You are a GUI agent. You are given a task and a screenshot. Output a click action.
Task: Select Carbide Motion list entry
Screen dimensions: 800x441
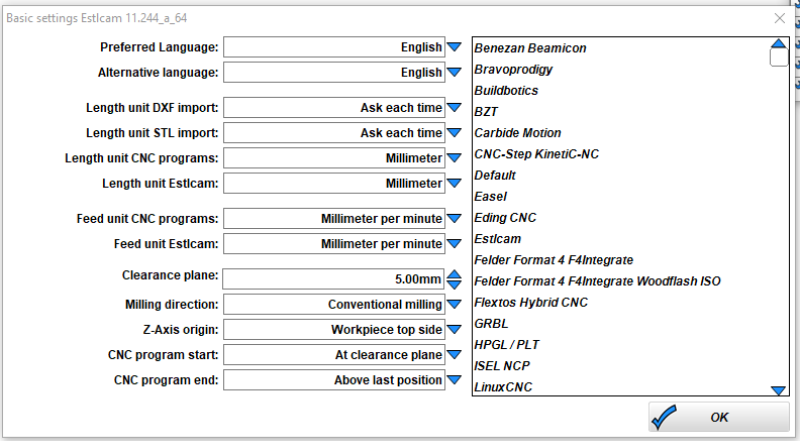[517, 133]
